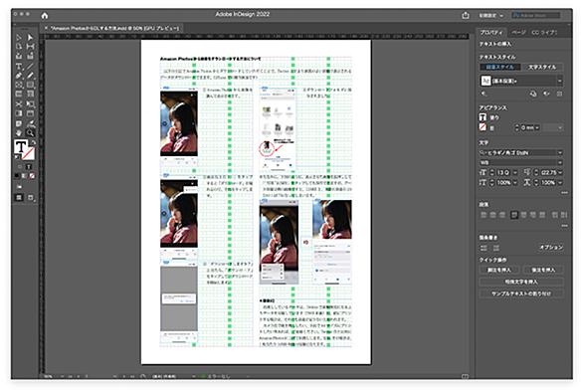Click the Adobe Stock search field
The width and height of the screenshot is (583, 392).
click(x=536, y=15)
